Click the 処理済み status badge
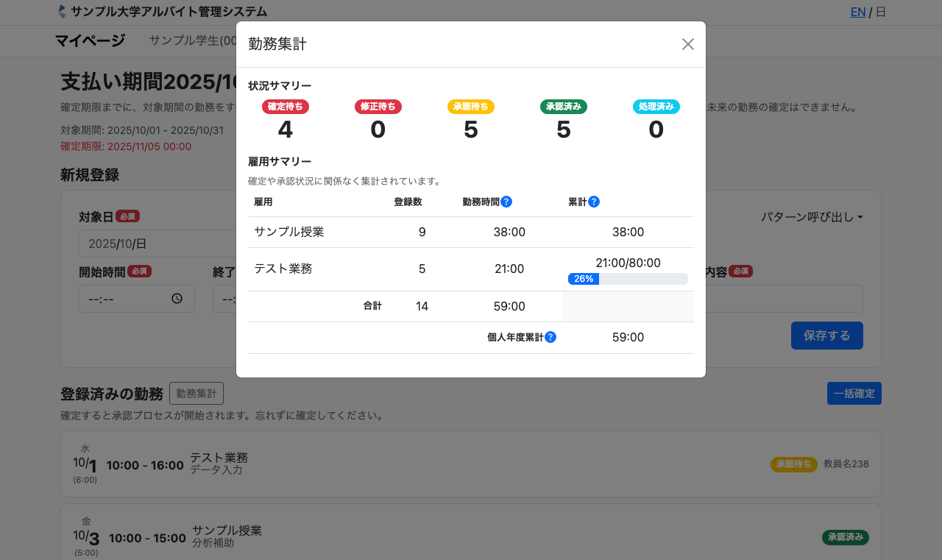Screen dimensions: 942x560 (x=656, y=107)
